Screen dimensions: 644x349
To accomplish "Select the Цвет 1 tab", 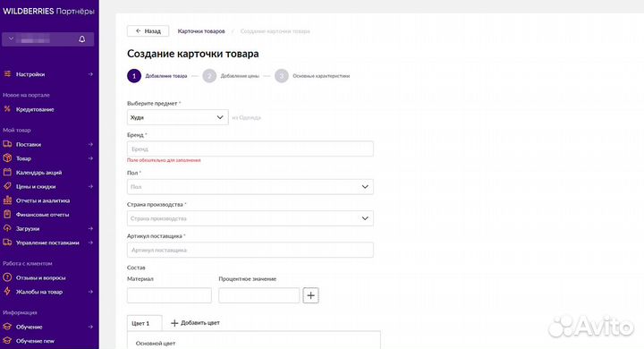I will [144, 323].
